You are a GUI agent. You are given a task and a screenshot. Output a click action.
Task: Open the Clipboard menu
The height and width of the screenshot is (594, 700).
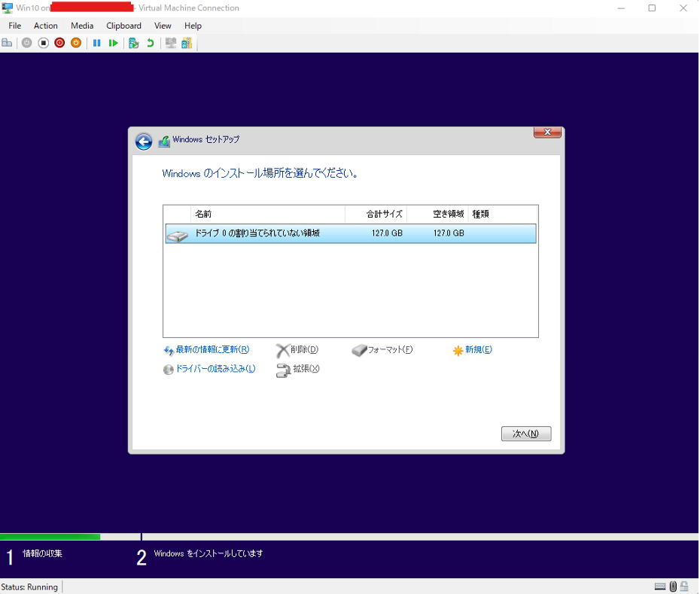[123, 26]
